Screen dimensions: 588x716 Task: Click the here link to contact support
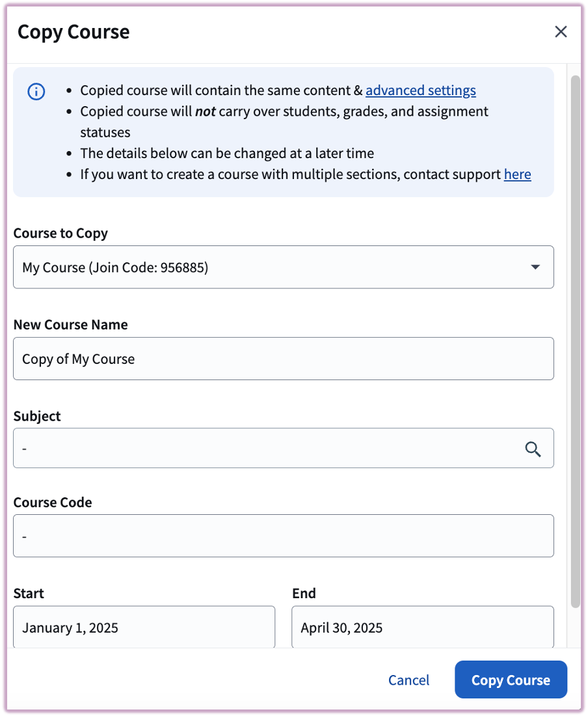pyautogui.click(x=518, y=174)
